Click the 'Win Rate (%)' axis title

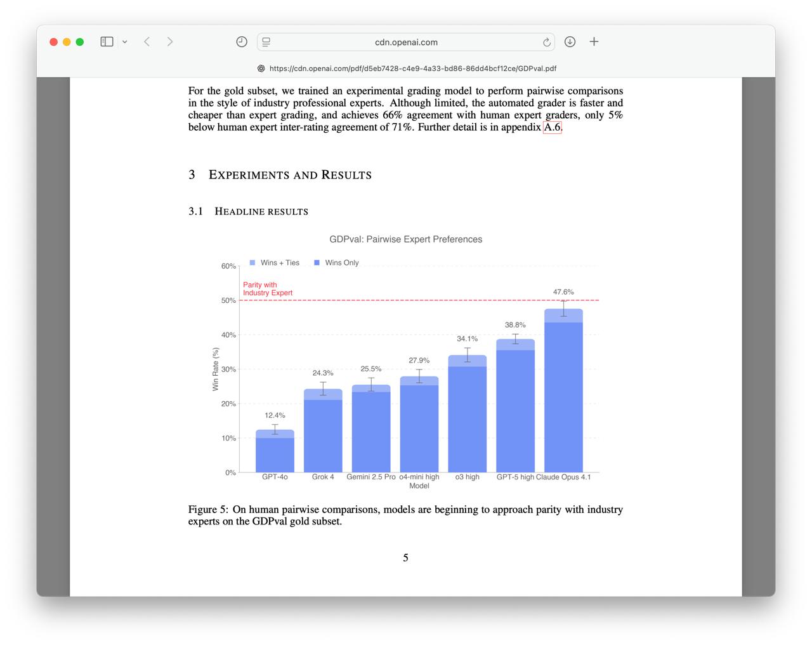pos(216,369)
